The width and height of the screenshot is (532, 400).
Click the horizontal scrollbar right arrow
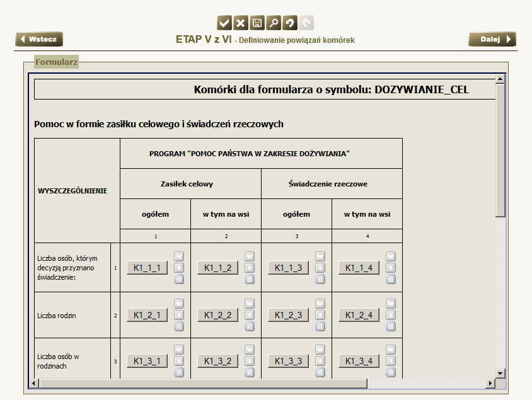tap(490, 384)
